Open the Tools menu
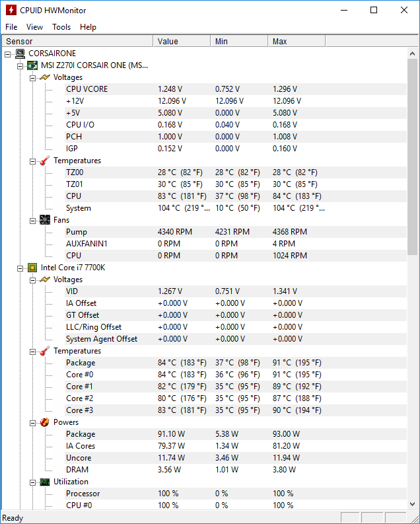 [x=61, y=27]
